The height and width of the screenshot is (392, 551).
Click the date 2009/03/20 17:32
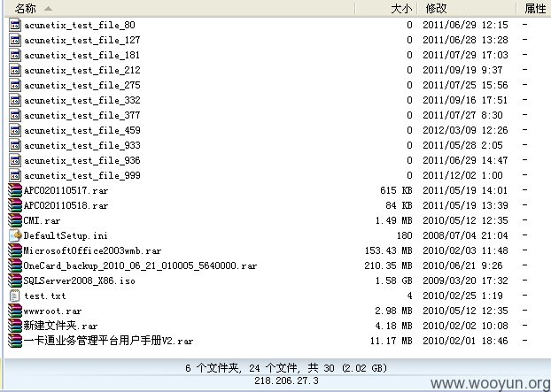(465, 281)
